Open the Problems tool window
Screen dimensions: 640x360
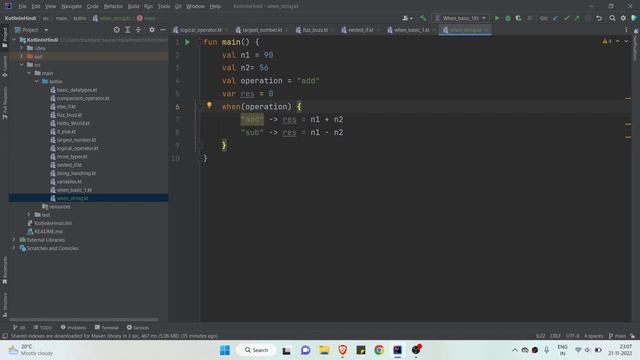pos(73,327)
